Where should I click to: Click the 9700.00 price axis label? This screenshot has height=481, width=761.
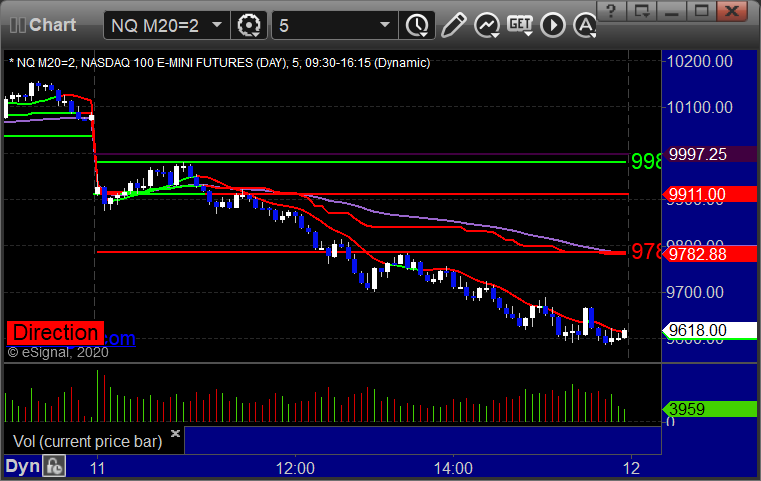[695, 292]
